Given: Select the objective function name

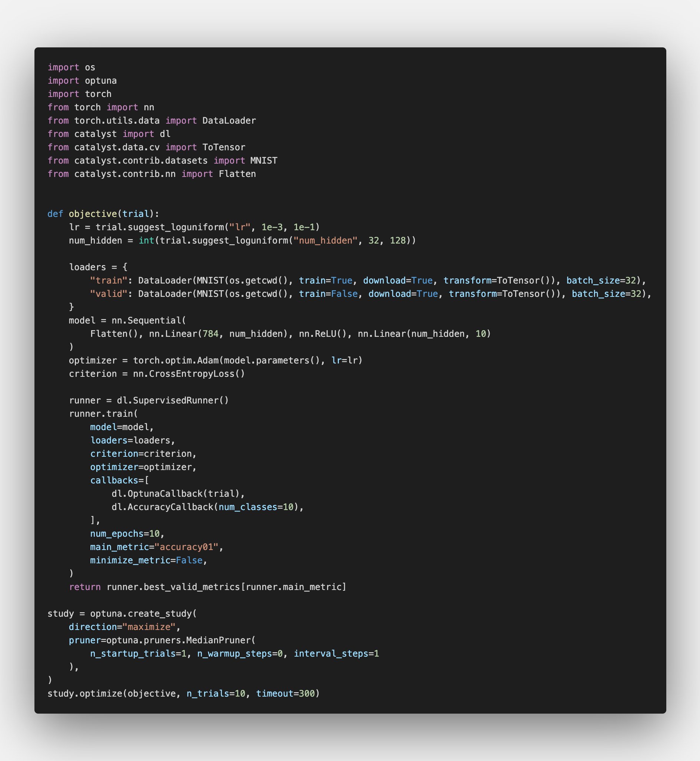Looking at the screenshot, I should point(92,214).
